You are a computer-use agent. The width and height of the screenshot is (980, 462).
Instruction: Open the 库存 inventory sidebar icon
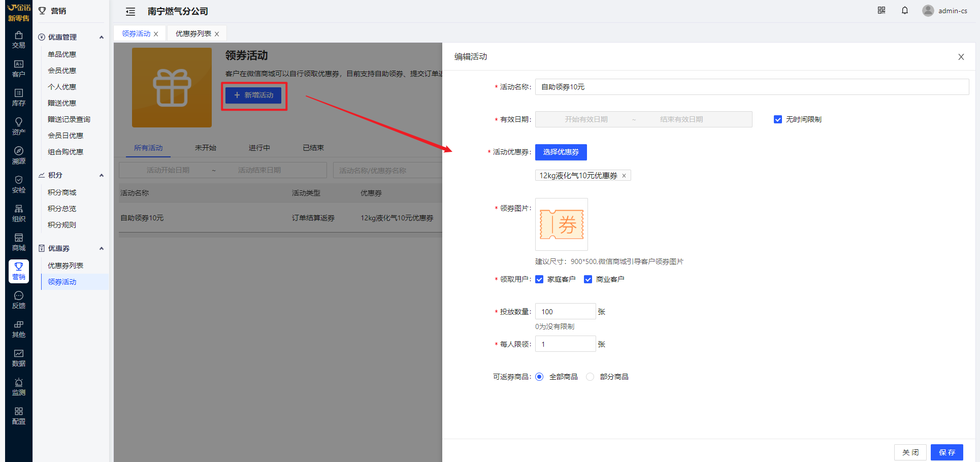click(19, 97)
